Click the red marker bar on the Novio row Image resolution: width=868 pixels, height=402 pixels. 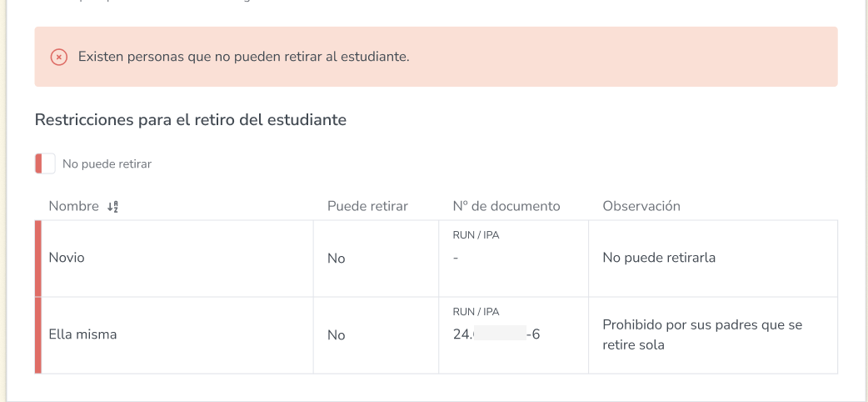pyautogui.click(x=38, y=259)
